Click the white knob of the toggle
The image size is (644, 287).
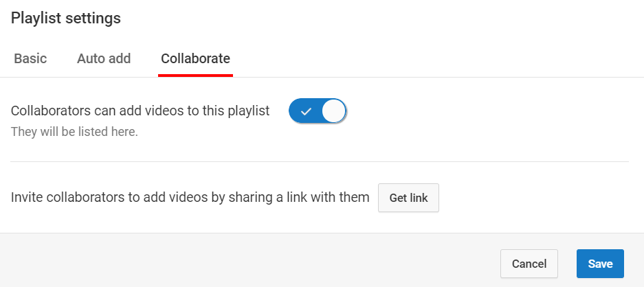tap(333, 111)
